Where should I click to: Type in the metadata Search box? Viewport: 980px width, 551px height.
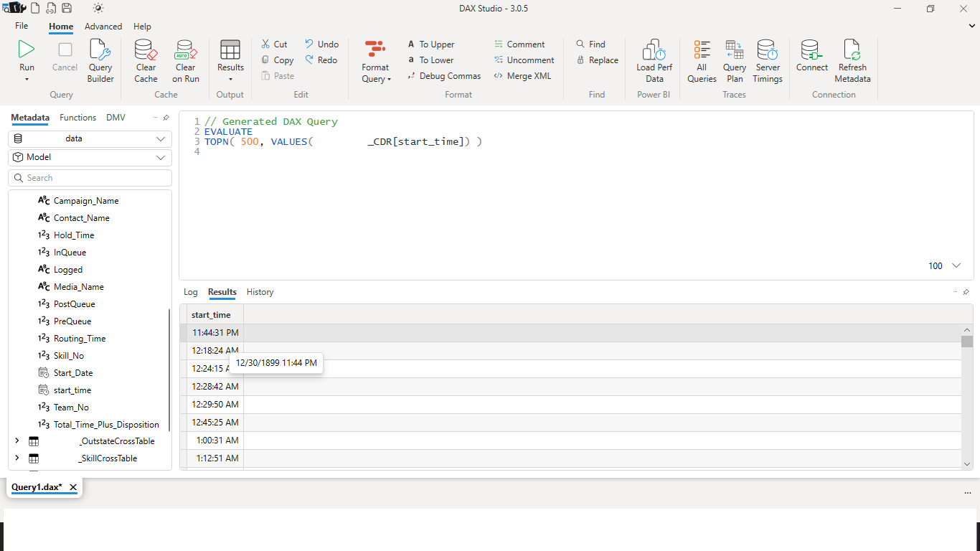pos(90,177)
